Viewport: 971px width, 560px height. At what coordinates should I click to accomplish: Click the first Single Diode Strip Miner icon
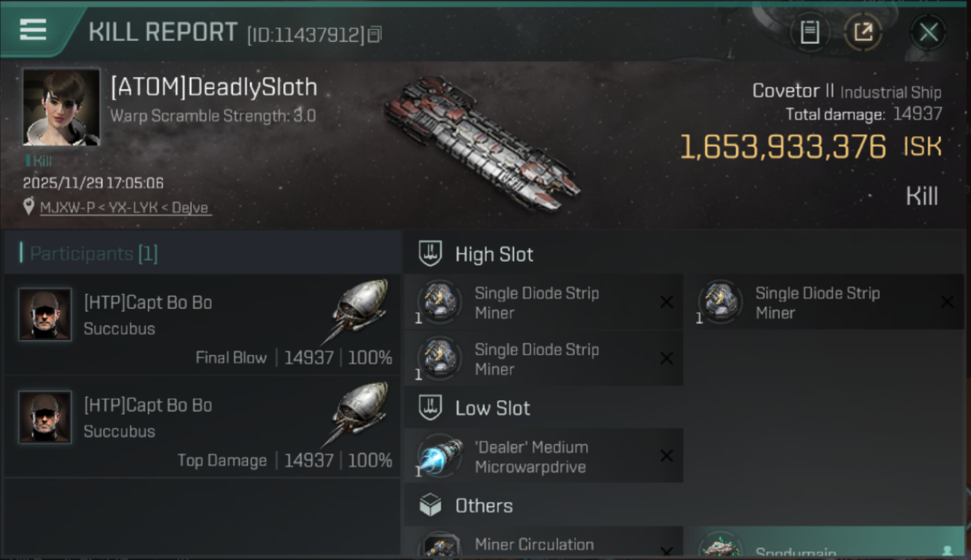point(439,302)
